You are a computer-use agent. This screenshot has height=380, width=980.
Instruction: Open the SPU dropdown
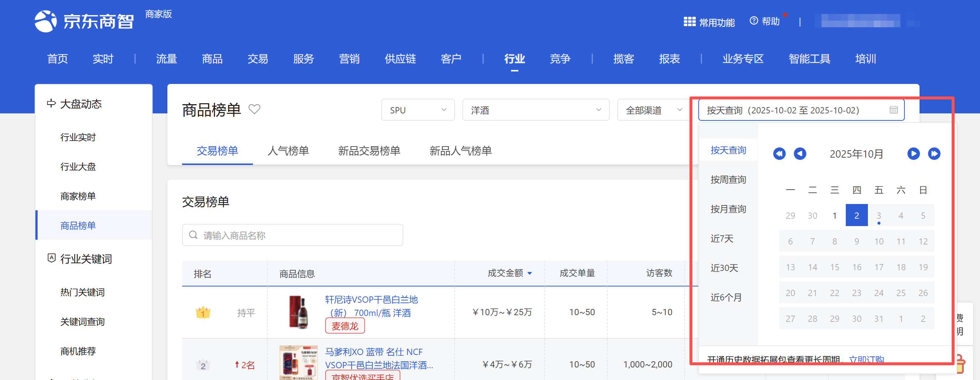tap(418, 110)
